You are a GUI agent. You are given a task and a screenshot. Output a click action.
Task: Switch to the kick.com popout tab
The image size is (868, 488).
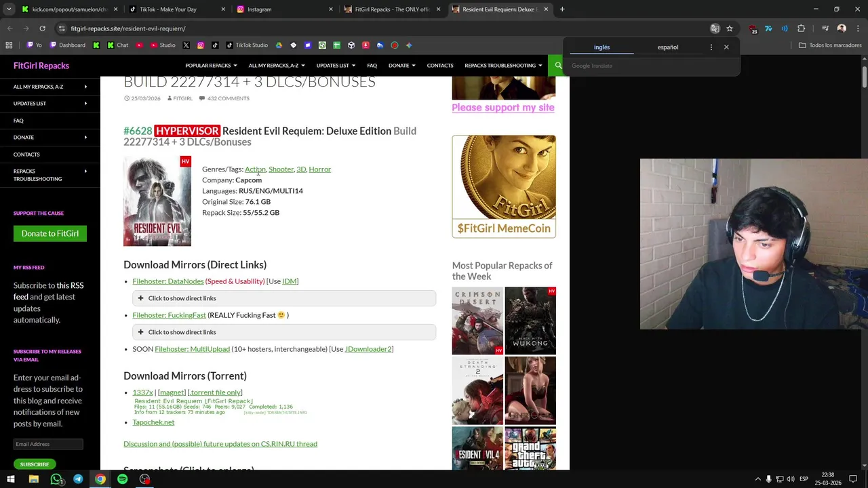click(x=69, y=9)
